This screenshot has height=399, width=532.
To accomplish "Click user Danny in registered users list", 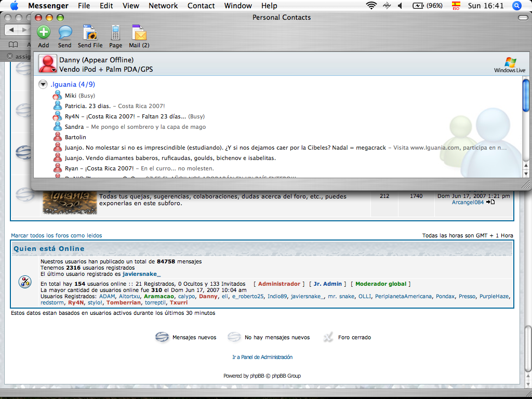I will (208, 297).
